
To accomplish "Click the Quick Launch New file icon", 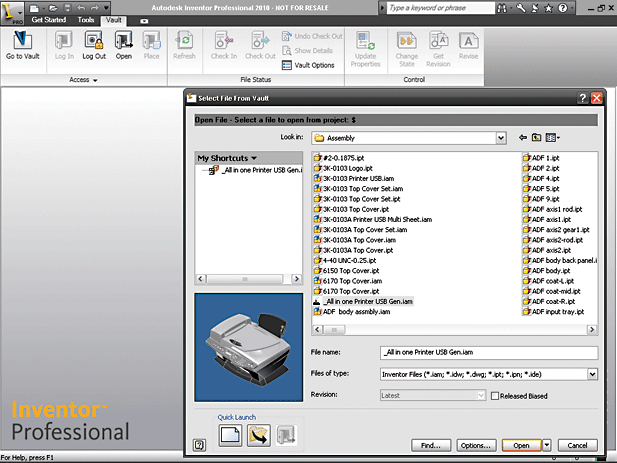I will coord(230,435).
